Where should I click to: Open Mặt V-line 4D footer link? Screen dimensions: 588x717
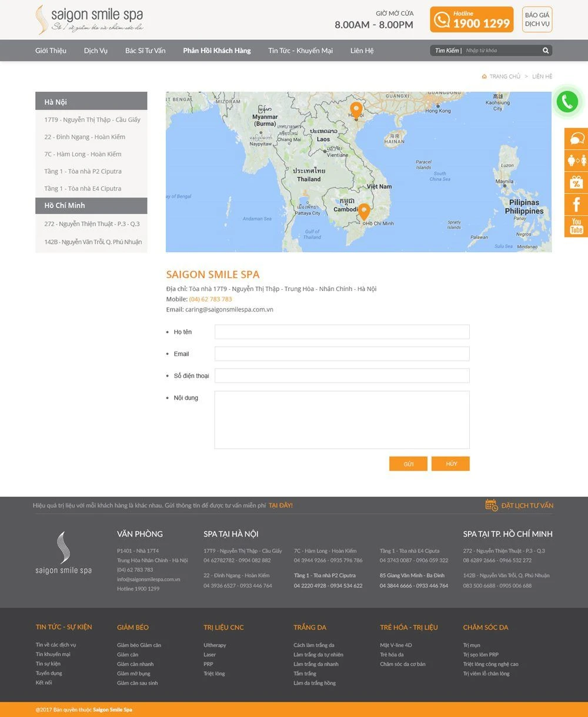tap(396, 645)
